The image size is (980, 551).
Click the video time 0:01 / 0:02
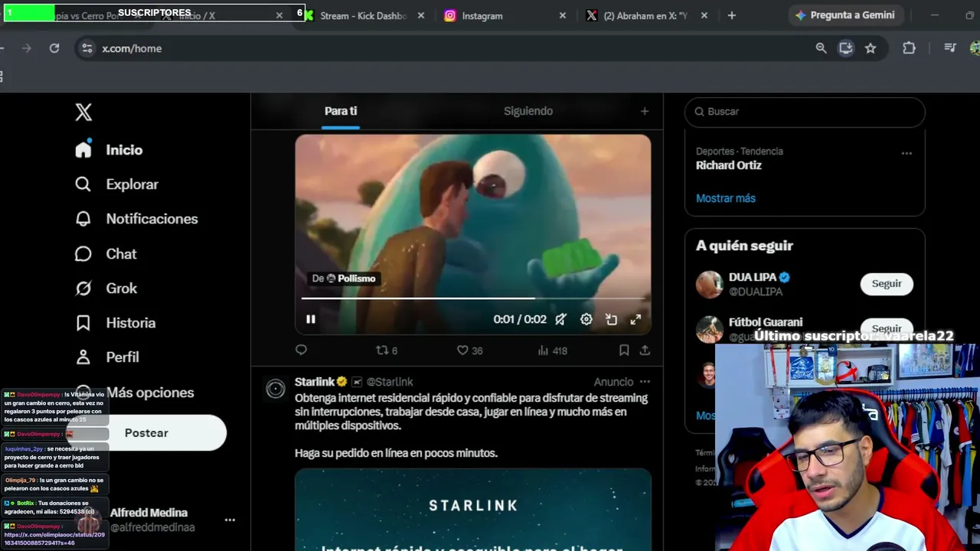(520, 320)
